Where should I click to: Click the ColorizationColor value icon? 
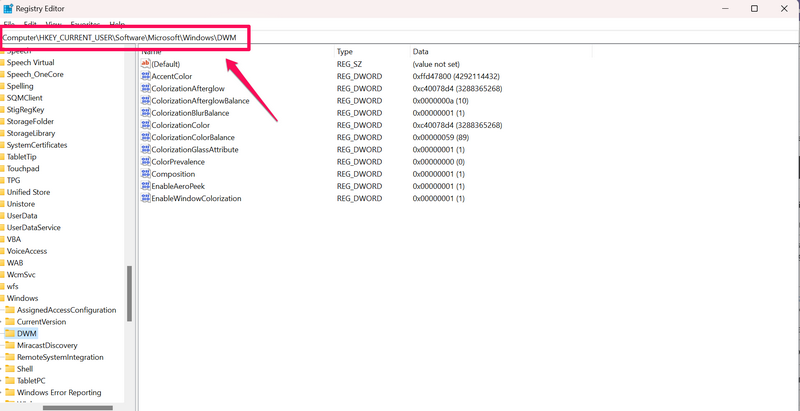coord(146,125)
